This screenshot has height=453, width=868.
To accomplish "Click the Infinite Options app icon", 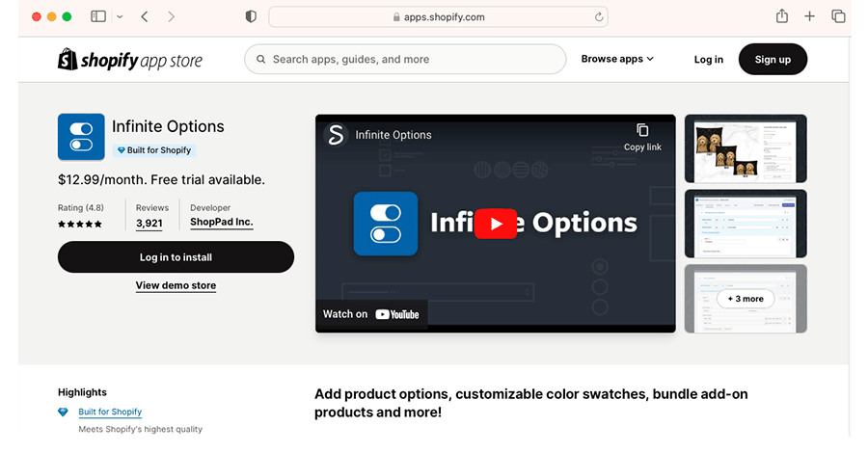I will pyautogui.click(x=81, y=137).
